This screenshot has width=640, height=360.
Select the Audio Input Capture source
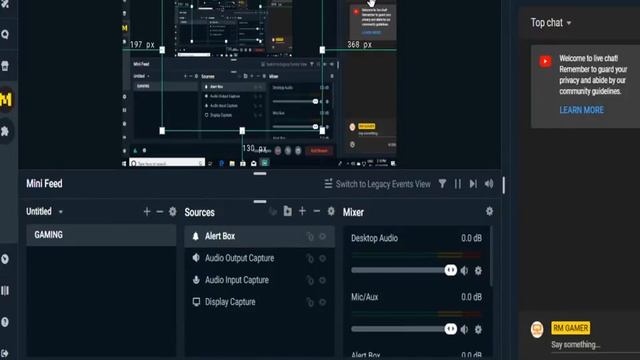tap(260, 280)
